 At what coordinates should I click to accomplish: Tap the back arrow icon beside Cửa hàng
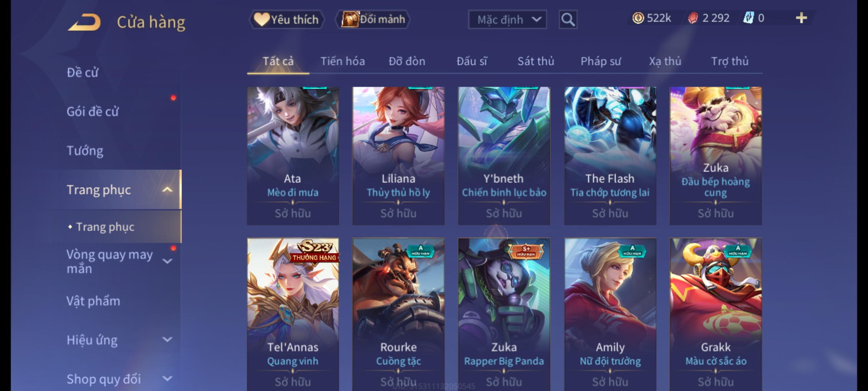(x=84, y=22)
